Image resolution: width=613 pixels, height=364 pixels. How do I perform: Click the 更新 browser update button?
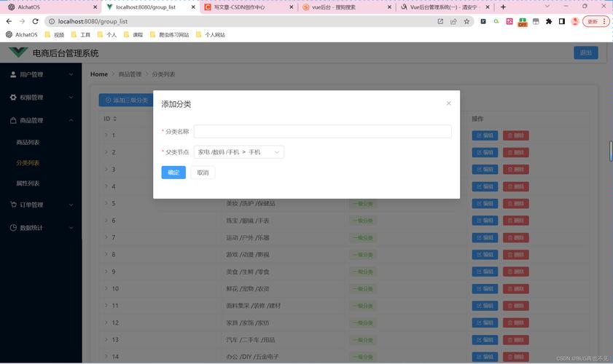click(x=596, y=22)
